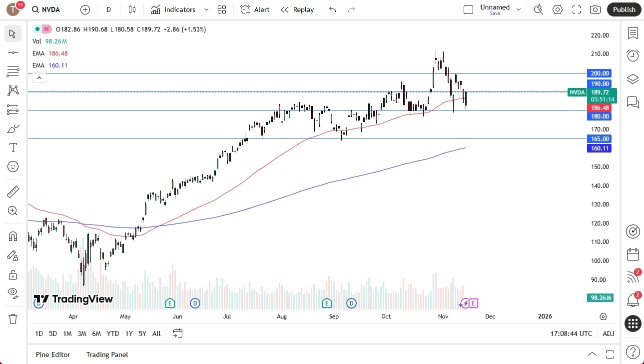Open the remove drawings trash icon
The image size is (644, 364).
pyautogui.click(x=12, y=318)
